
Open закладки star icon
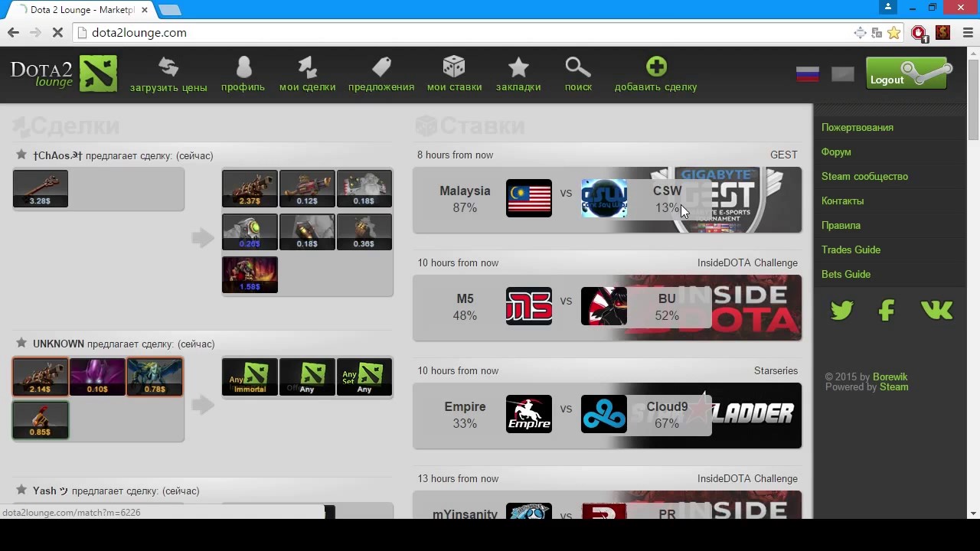click(518, 67)
